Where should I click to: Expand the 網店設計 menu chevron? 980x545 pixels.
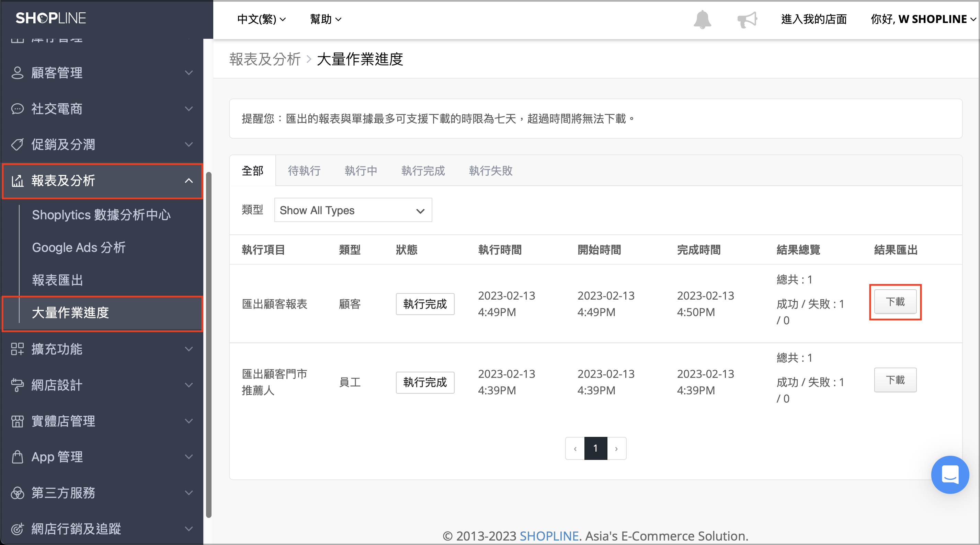[189, 385]
